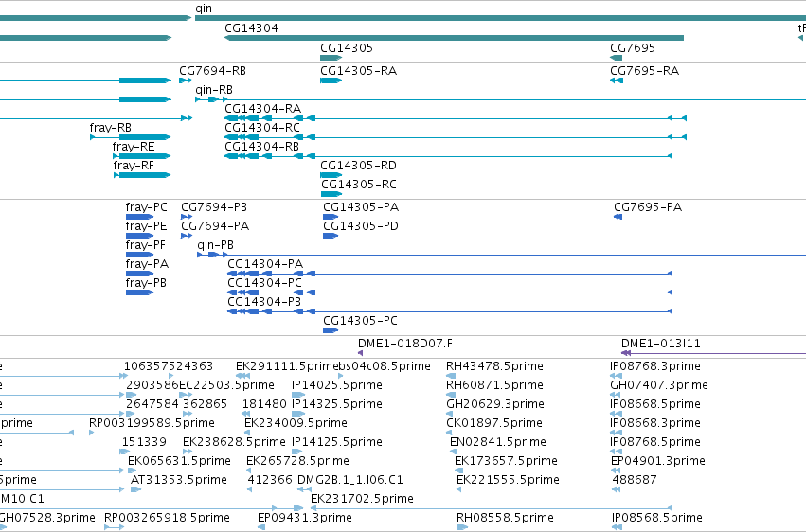Viewport: 806px width, 532px height.
Task: Select EST DMG2B.1_1.I06.C1
Action: pos(350,480)
